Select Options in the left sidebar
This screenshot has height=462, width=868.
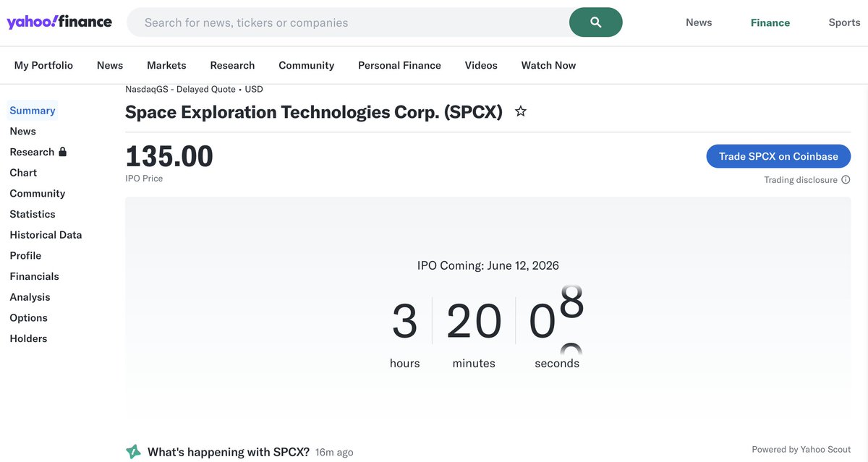pos(28,318)
